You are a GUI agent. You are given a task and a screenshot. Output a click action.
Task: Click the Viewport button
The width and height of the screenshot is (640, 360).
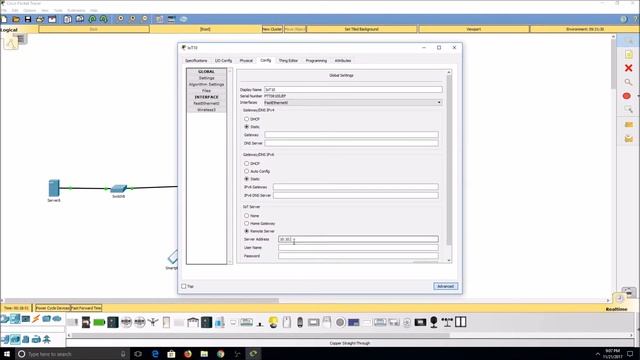coord(473,29)
